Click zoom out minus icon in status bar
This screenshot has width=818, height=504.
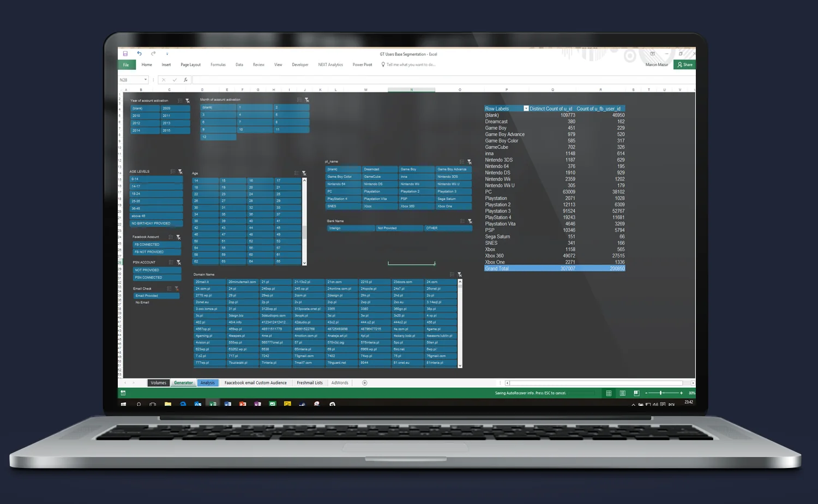(646, 393)
